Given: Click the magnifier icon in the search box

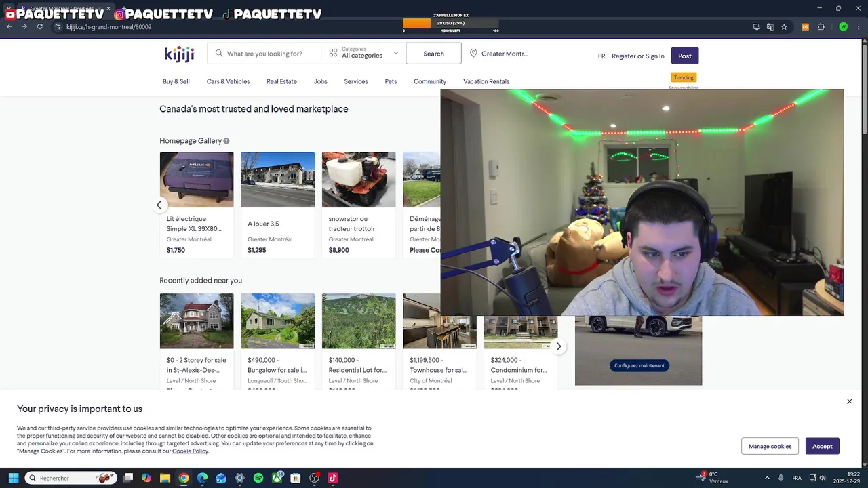Looking at the screenshot, I should coord(219,54).
